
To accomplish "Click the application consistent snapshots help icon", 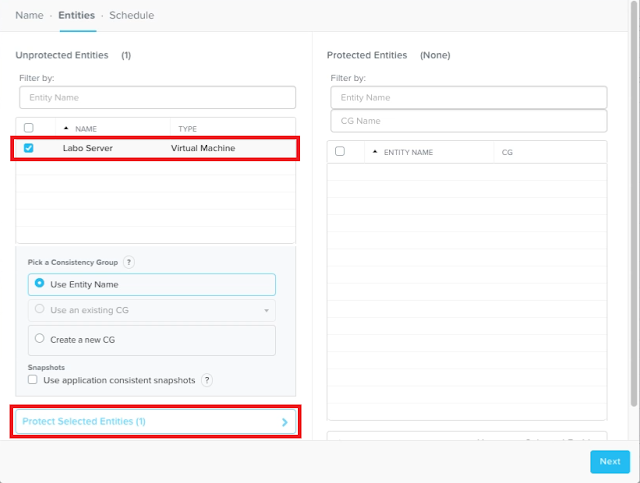I will click(x=207, y=380).
